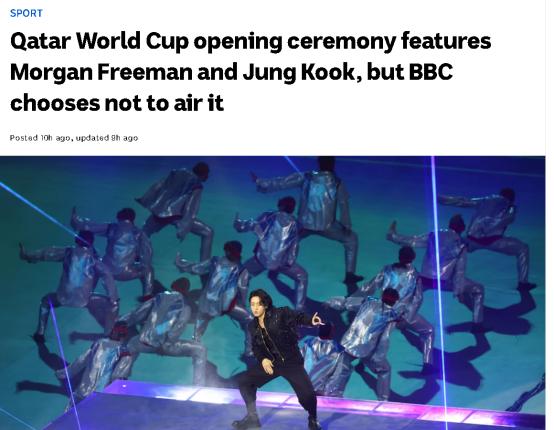Click the singer's raised hand gesture
Viewport: 554px width, 430px height.
pos(317,319)
